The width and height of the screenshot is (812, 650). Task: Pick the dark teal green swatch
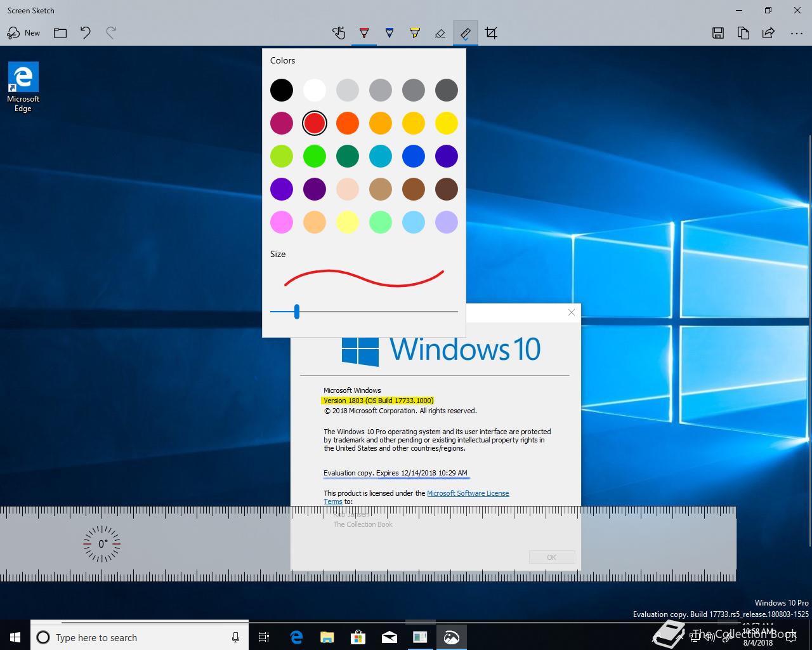pyautogui.click(x=348, y=156)
